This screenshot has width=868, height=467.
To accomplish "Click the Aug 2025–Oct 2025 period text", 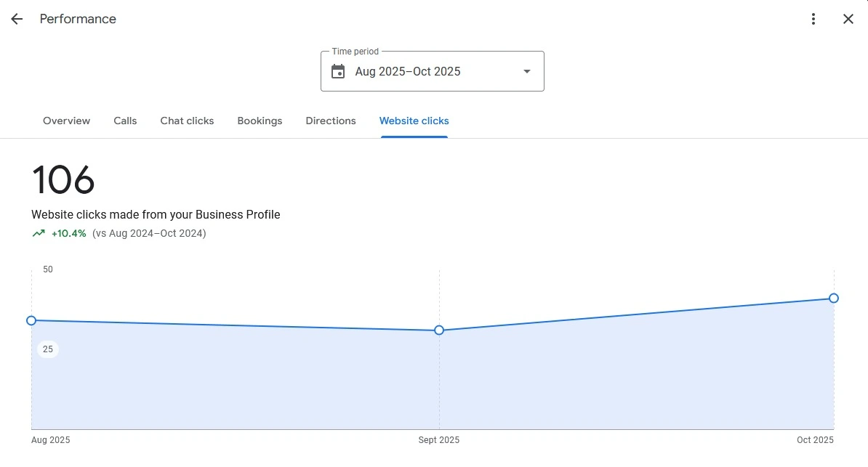I will [x=408, y=71].
